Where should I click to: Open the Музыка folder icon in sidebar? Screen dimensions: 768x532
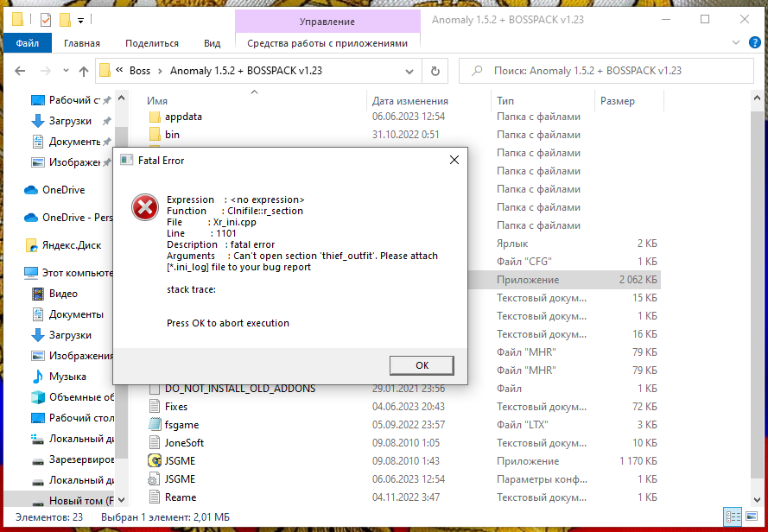[38, 377]
